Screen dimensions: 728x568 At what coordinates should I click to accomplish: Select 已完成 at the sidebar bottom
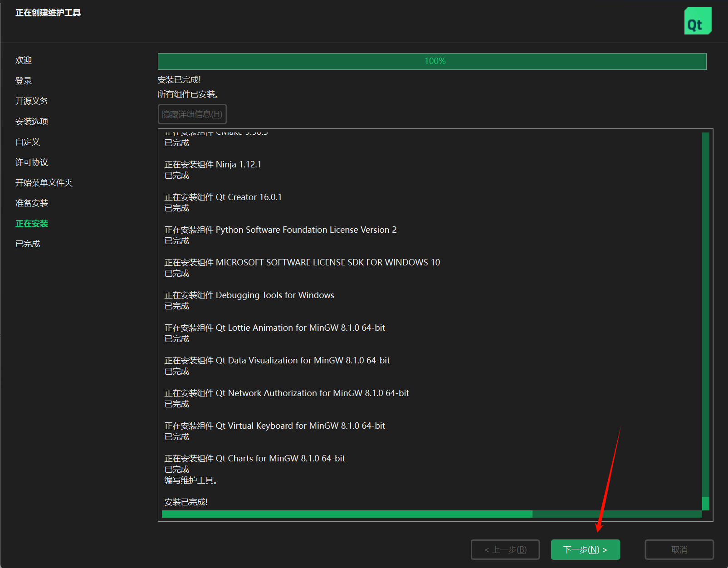point(27,244)
